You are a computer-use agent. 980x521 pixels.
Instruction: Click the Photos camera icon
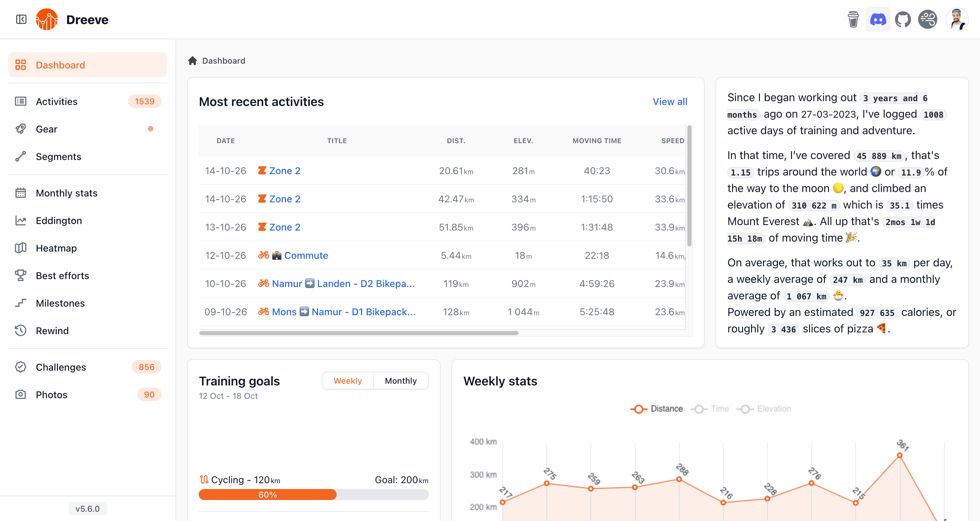(21, 395)
